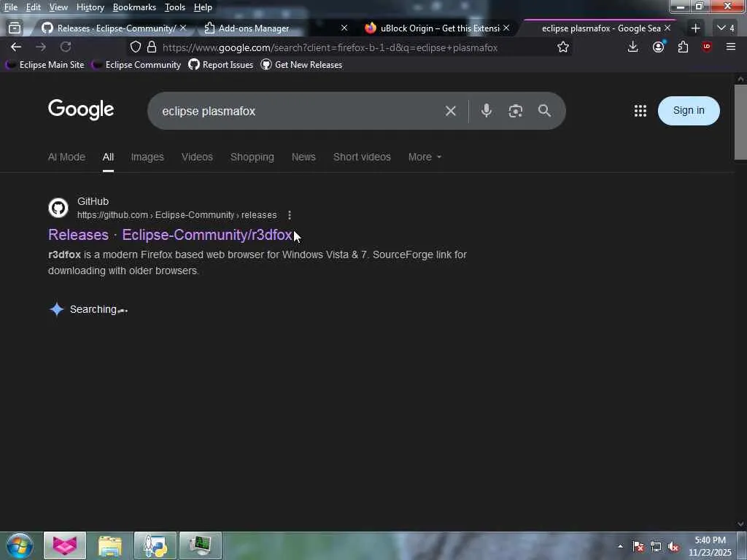Open the View menu
This screenshot has height=560, width=747.
click(58, 7)
